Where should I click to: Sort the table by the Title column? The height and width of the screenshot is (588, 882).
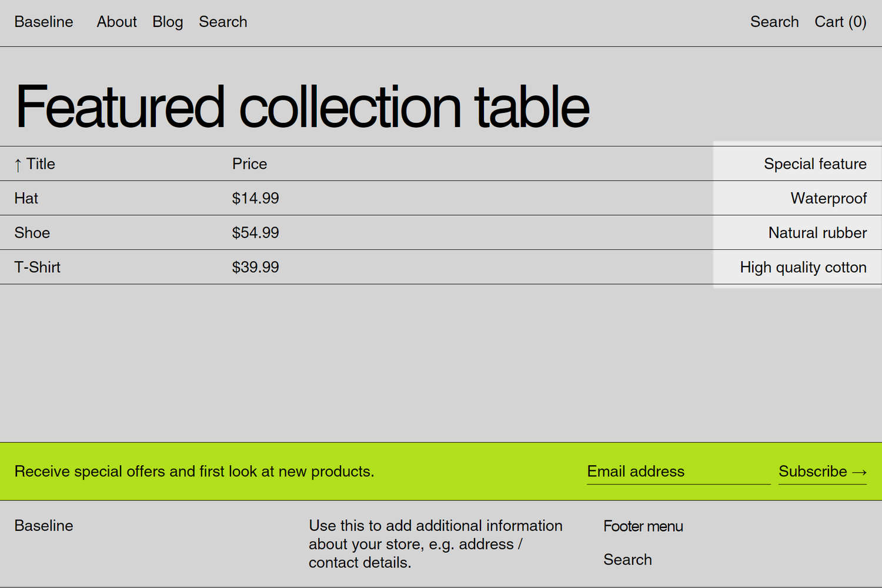click(40, 164)
